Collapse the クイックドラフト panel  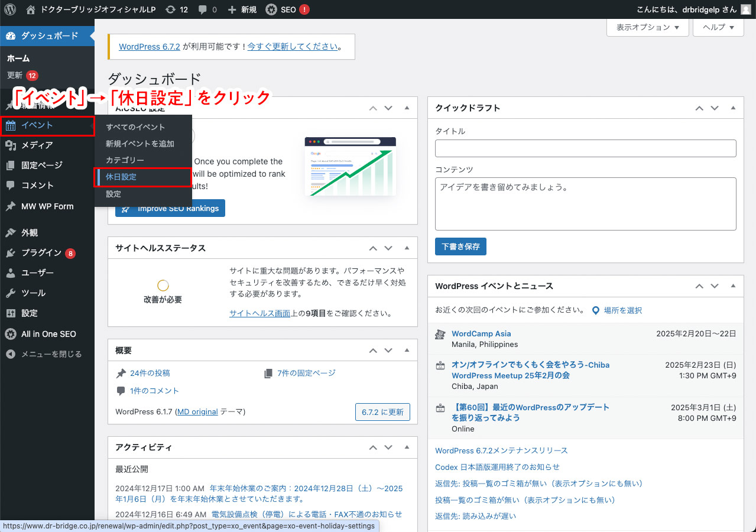pyautogui.click(x=733, y=108)
